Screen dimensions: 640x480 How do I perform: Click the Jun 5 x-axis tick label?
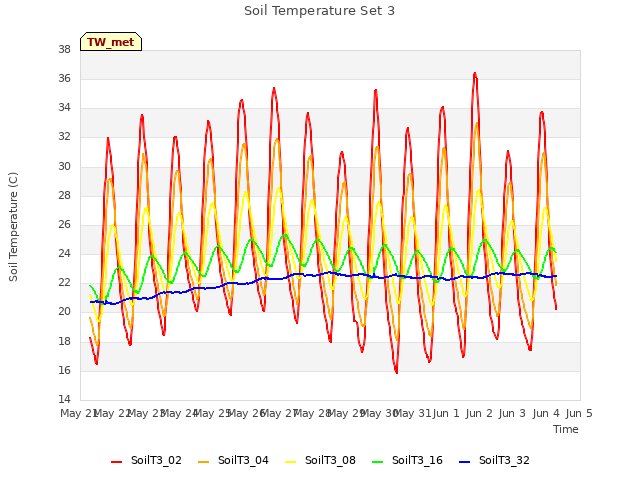pyautogui.click(x=579, y=413)
